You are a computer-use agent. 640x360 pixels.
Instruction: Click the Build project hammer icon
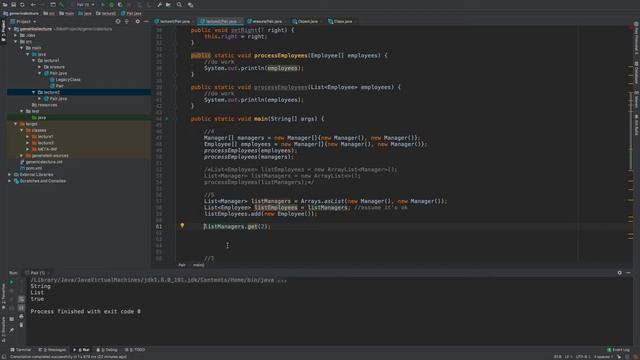point(62,4)
